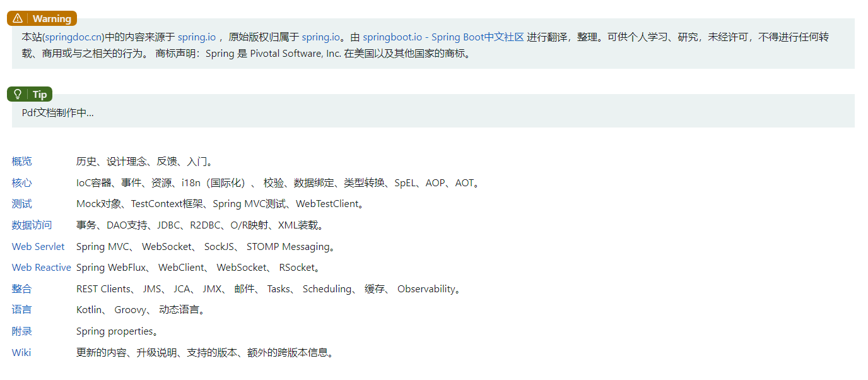Click the description beginning "Spring MVC、 WebSocket"

pyautogui.click(x=206, y=246)
